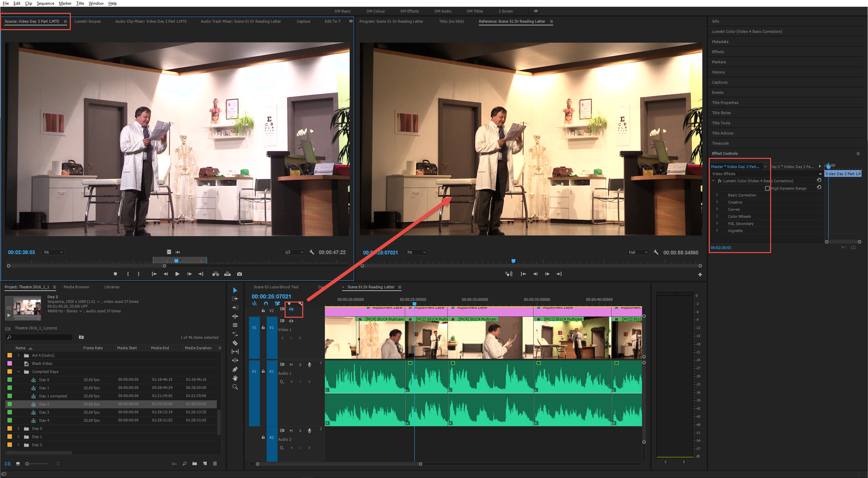Switch to the Lumetri Scopes tab
Screen dimensions: 868x478
(87, 21)
